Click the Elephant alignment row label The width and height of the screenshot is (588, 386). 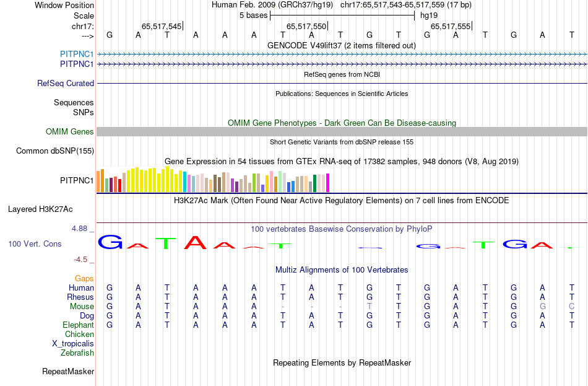(78, 325)
